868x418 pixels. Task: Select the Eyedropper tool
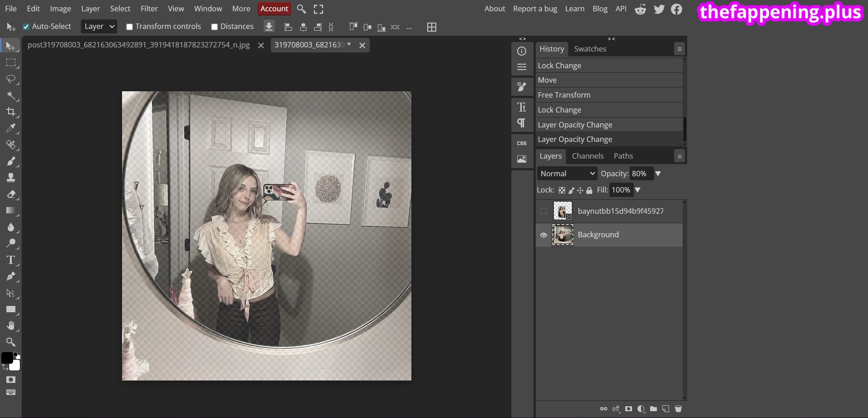[11, 128]
